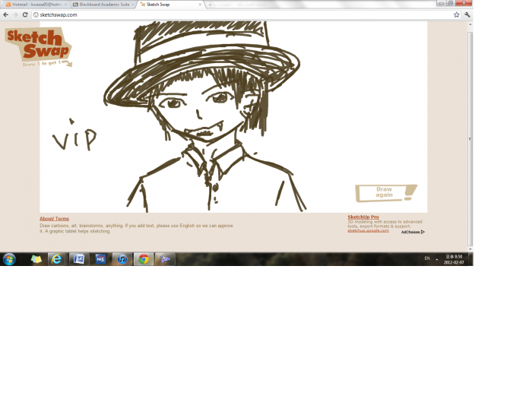Screen dimensions: 532x399
Task: Open Windows Explorer folder in the taskbar
Action: [x=36, y=259]
